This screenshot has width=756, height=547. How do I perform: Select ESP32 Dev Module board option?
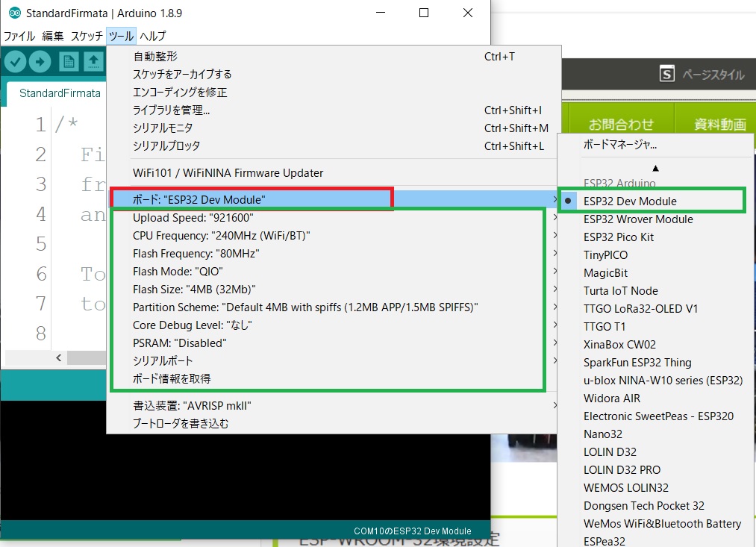[656, 201]
